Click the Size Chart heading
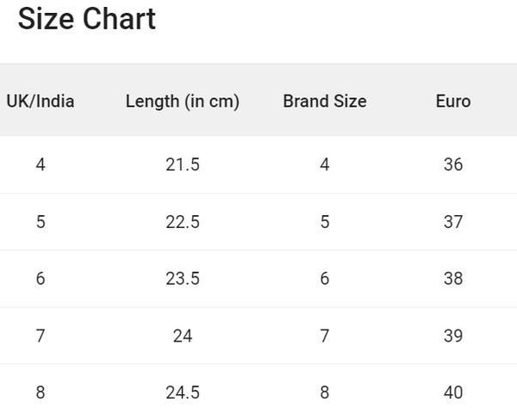Screen dimensions: 517x420 tap(86, 19)
